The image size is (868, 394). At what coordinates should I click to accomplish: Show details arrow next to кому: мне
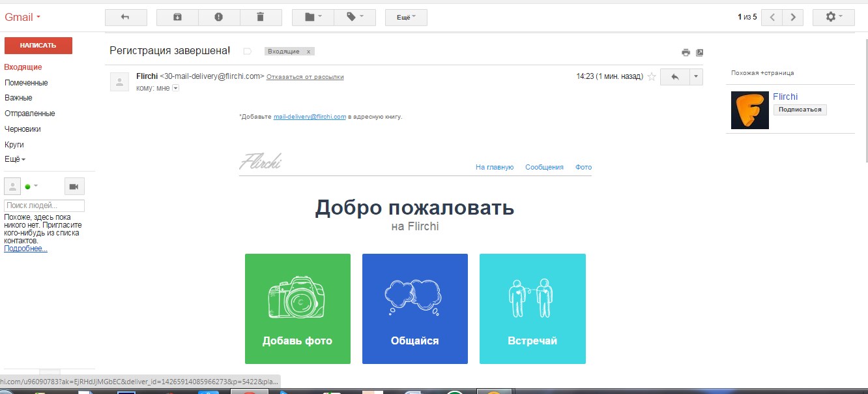coord(175,88)
